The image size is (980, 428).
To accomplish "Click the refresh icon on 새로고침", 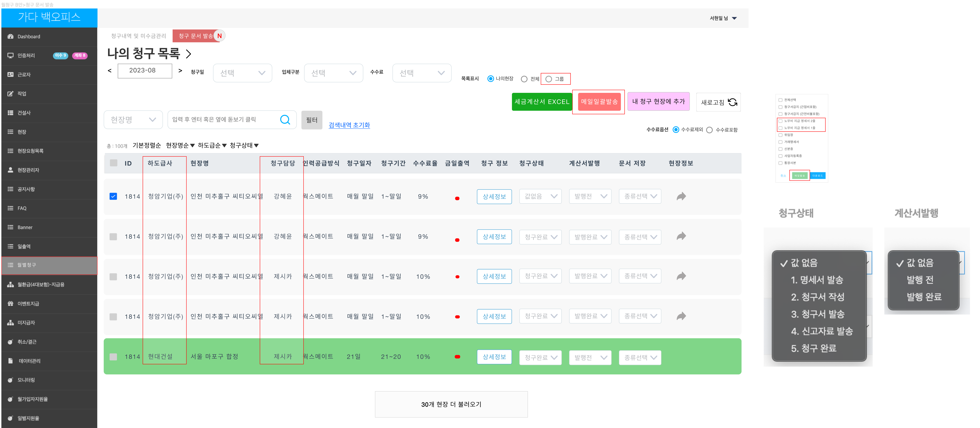I will pos(732,102).
